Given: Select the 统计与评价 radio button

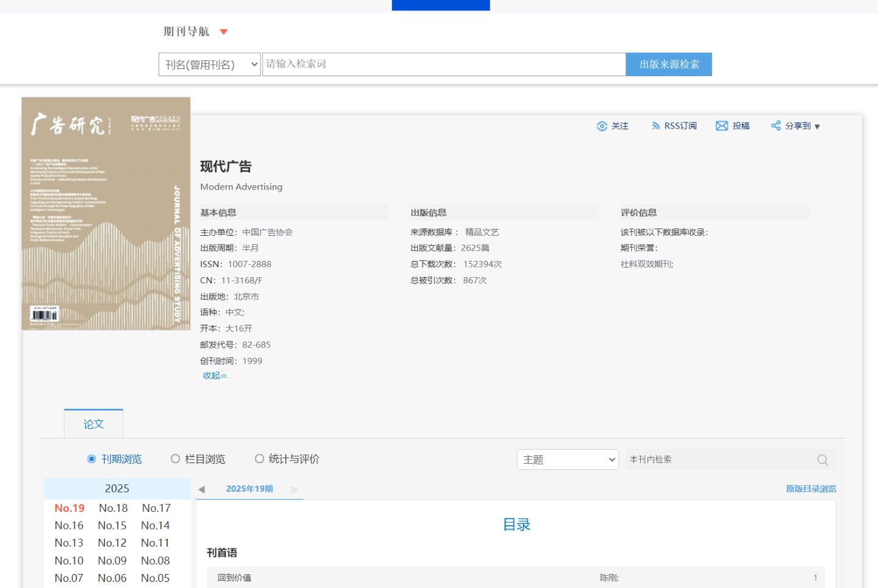Looking at the screenshot, I should [260, 459].
